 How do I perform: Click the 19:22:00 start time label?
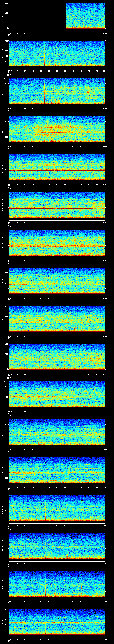pyautogui.click(x=9, y=525)
